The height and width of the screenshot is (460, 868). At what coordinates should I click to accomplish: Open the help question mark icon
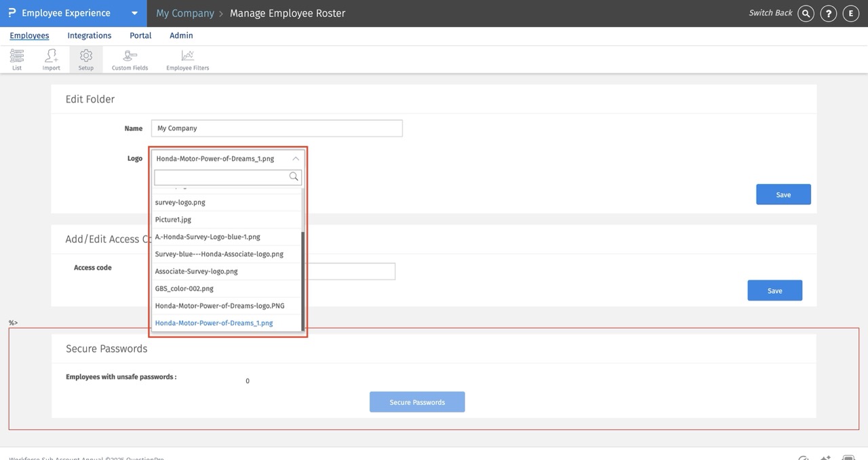click(828, 14)
